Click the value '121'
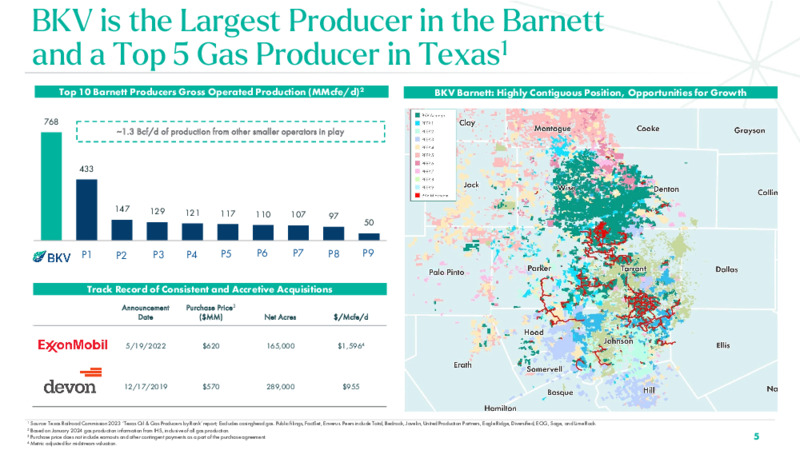 [192, 213]
